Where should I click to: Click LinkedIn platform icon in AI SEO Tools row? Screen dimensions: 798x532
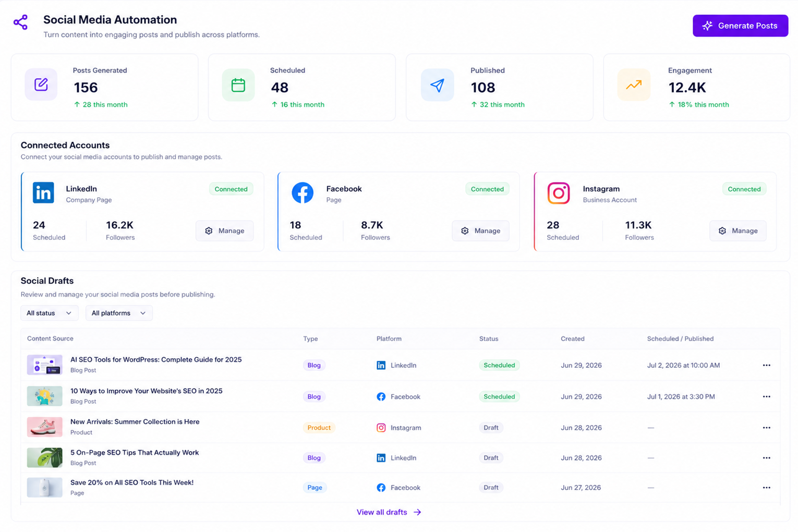[x=381, y=365]
